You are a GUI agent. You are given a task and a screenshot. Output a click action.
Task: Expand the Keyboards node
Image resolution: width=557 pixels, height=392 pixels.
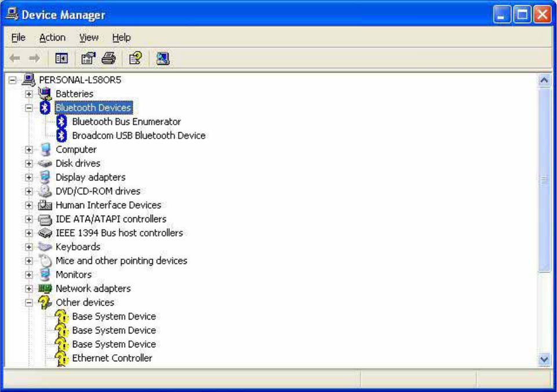(x=29, y=247)
